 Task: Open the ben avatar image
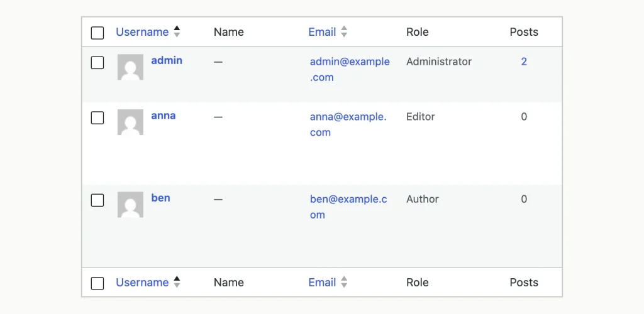[131, 204]
